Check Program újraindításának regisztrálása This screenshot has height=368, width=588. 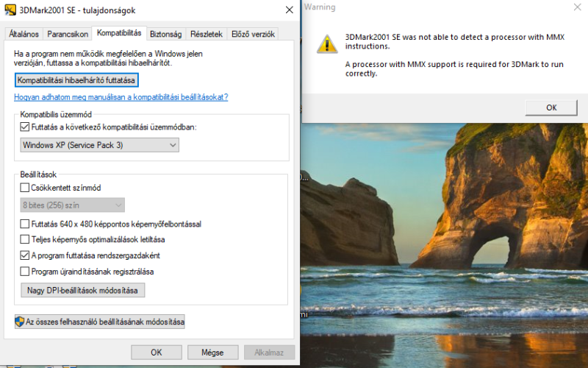25,271
